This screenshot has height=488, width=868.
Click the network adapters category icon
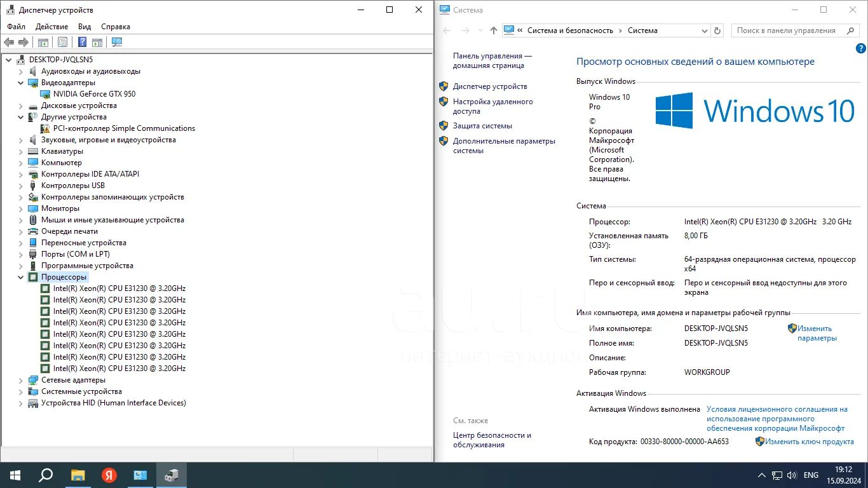pyautogui.click(x=34, y=380)
